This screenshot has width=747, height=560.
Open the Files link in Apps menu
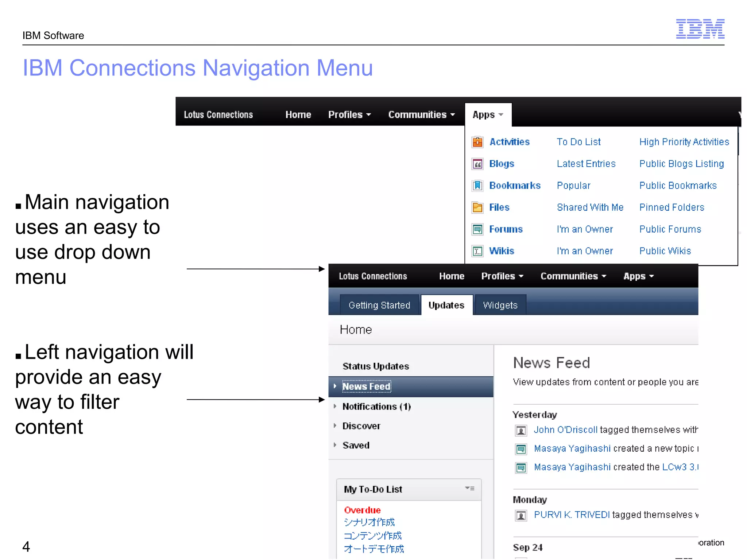(x=499, y=207)
